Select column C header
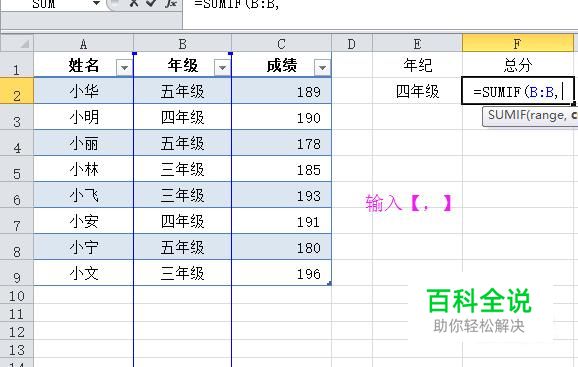Image resolution: width=578 pixels, height=367 pixels. pyautogui.click(x=282, y=43)
